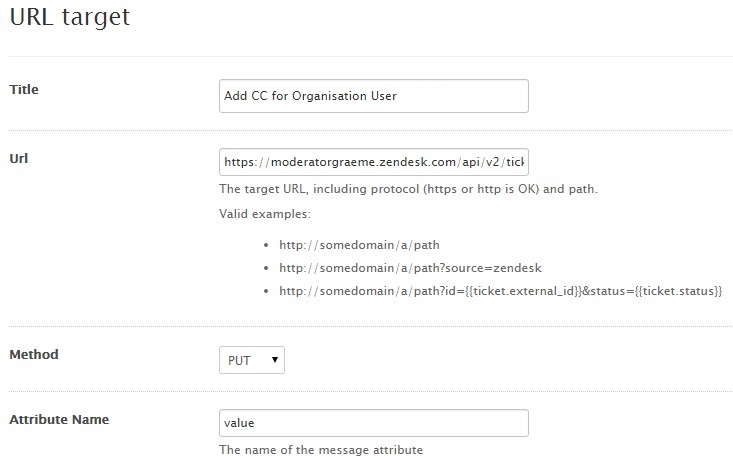Click the 'Valid examples:' text
Viewport: 733px width, 456px height.
click(x=263, y=213)
